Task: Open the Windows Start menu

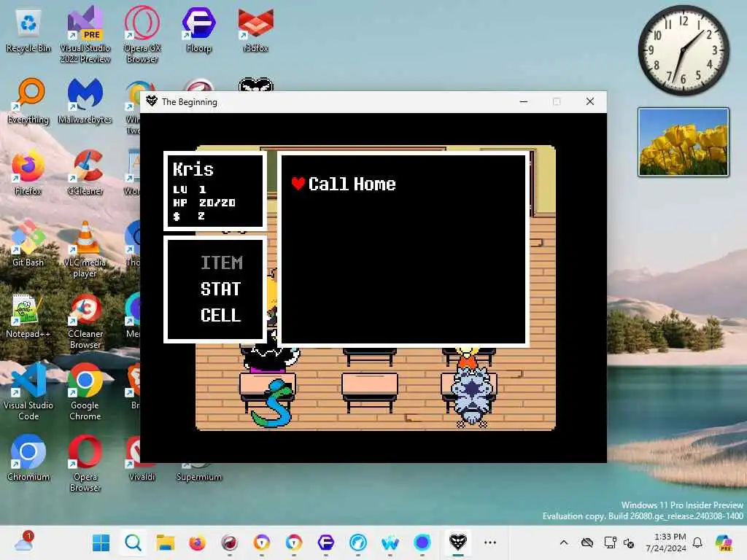Action: (x=101, y=542)
